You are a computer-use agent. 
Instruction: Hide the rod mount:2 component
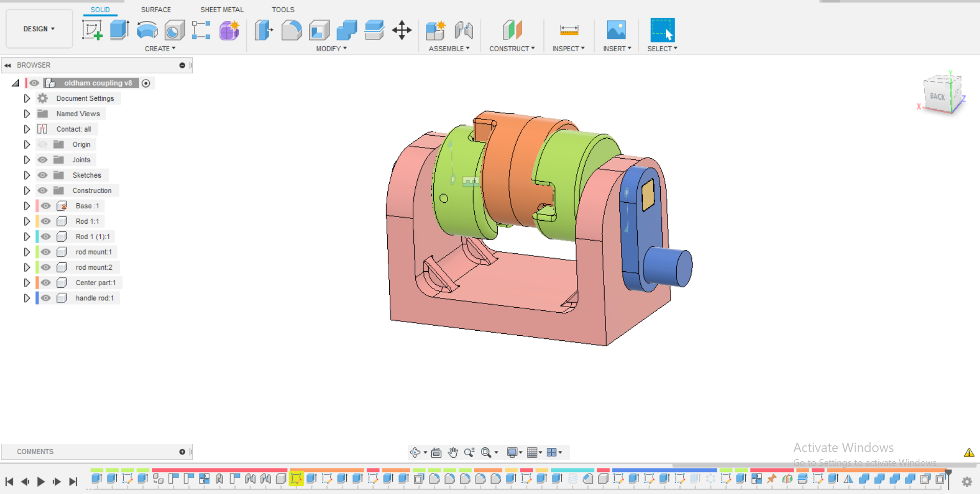click(46, 267)
